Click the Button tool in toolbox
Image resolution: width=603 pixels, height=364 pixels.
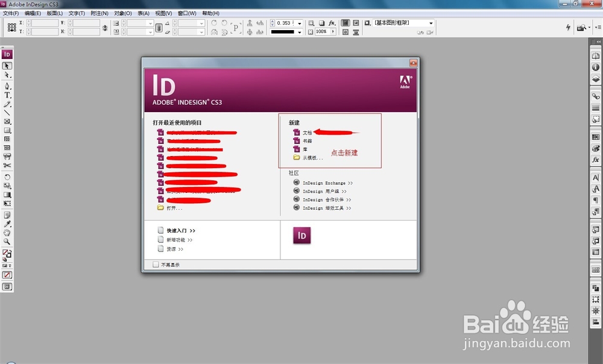point(7,157)
